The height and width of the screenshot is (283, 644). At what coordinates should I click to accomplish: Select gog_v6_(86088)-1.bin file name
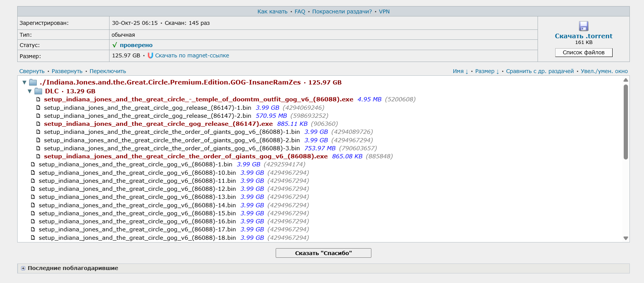(x=136, y=164)
